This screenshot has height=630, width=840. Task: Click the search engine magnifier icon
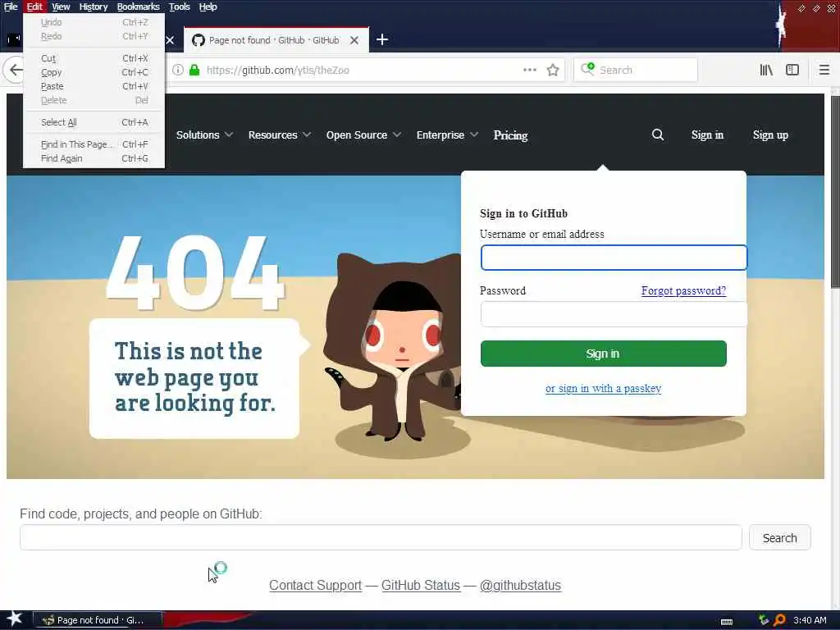click(587, 69)
